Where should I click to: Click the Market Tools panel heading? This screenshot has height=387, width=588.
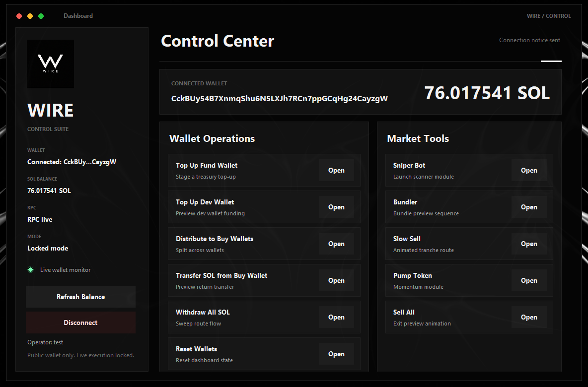coord(418,138)
